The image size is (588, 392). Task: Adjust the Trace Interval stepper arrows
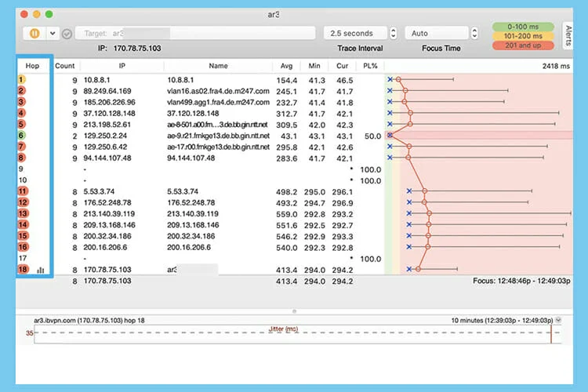click(x=393, y=34)
